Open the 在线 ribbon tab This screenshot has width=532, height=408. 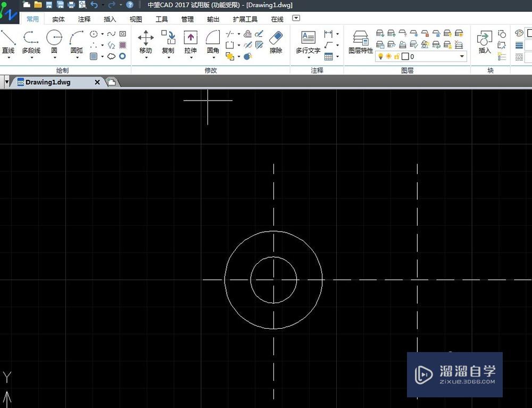click(x=277, y=19)
